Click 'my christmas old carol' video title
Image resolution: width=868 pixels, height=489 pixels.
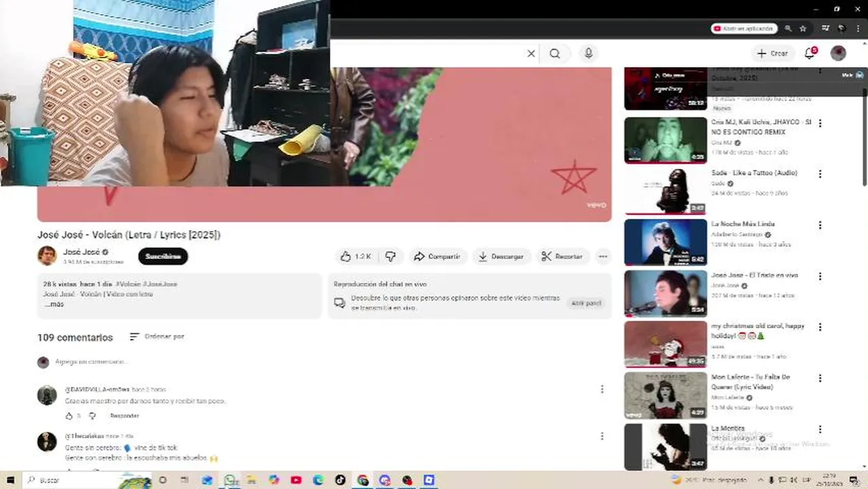pos(758,331)
